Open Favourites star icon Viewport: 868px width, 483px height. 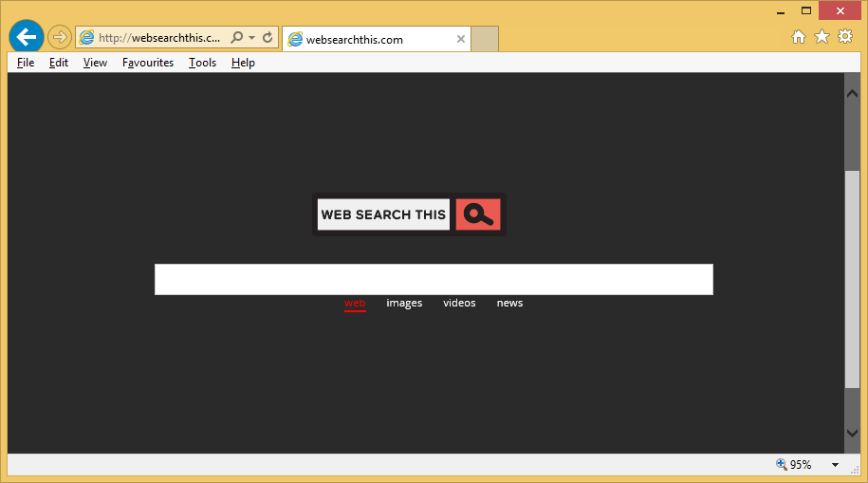pyautogui.click(x=822, y=37)
